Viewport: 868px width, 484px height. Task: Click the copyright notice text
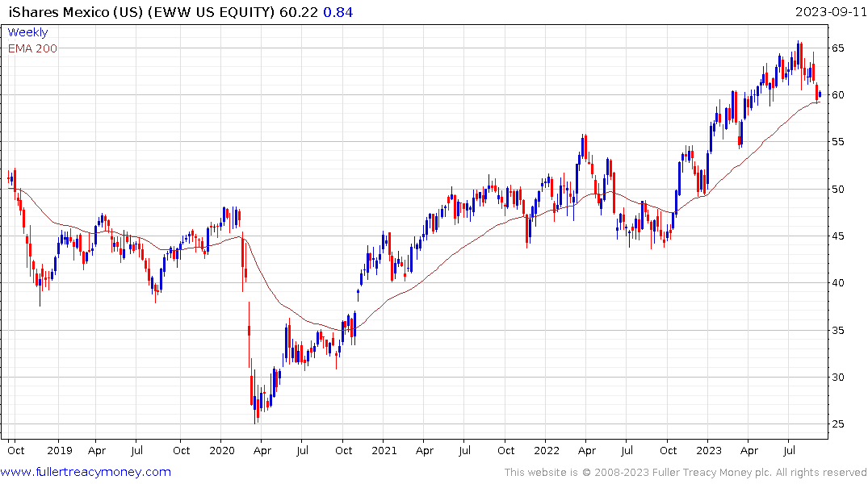(686, 473)
